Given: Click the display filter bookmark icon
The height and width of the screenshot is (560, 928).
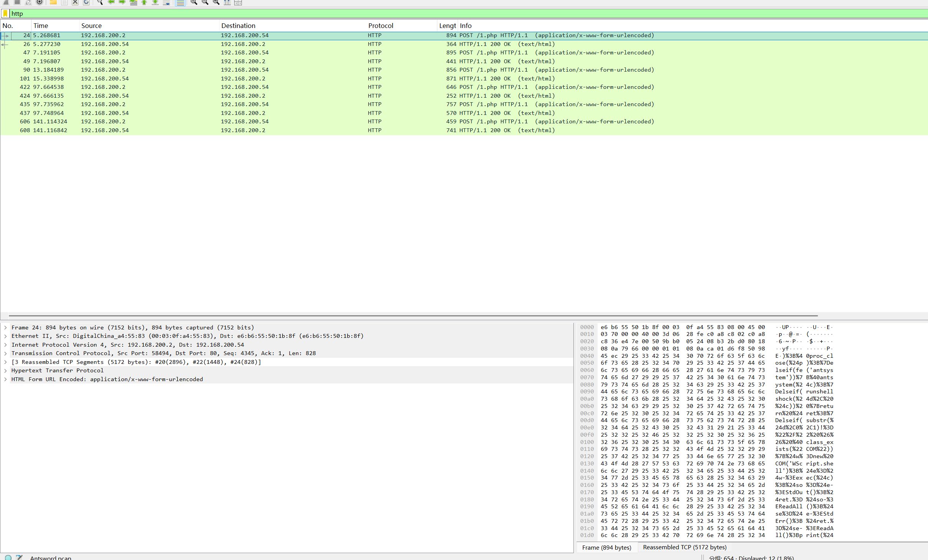Looking at the screenshot, I should [5, 14].
